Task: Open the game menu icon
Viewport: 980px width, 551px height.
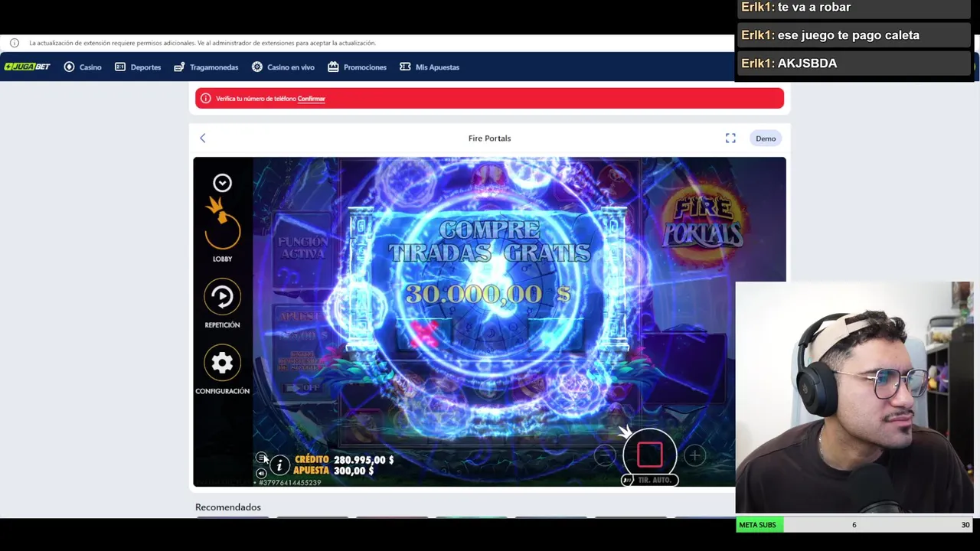Action: 261,458
